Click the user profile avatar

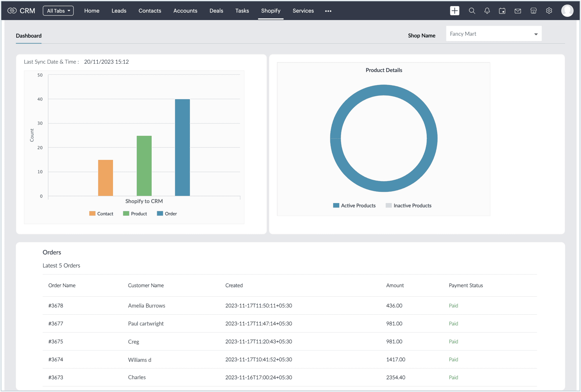point(567,11)
